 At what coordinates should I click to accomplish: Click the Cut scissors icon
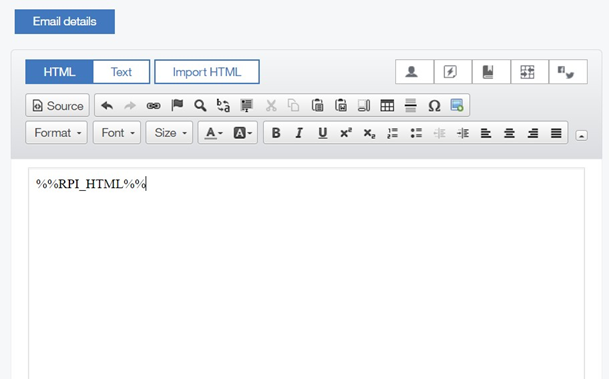tap(271, 105)
